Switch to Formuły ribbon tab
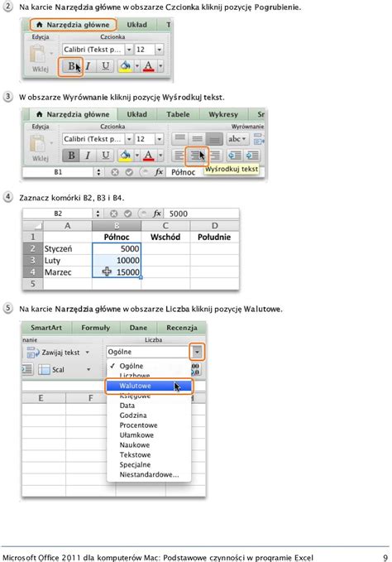The width and height of the screenshot is (392, 562). pyautogui.click(x=96, y=328)
